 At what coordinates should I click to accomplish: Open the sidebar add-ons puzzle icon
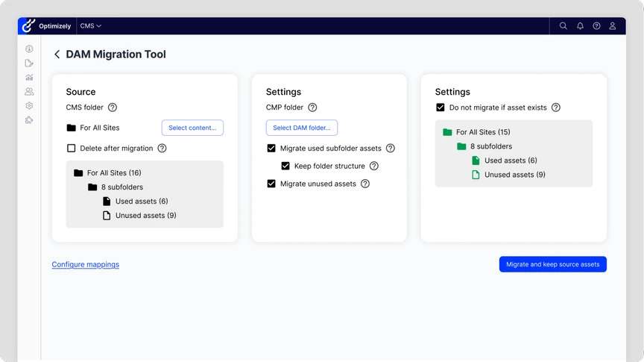29,120
